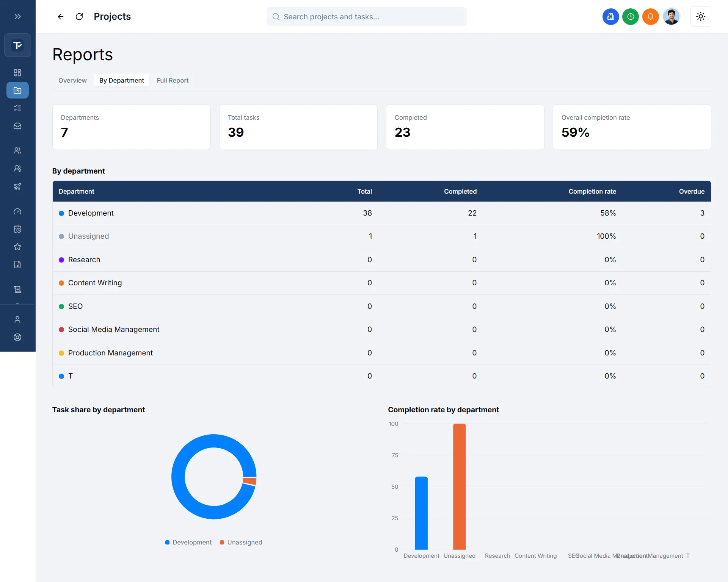Viewport: 728px width, 582px height.
Task: Click the Social Media Management row name
Action: click(x=114, y=329)
